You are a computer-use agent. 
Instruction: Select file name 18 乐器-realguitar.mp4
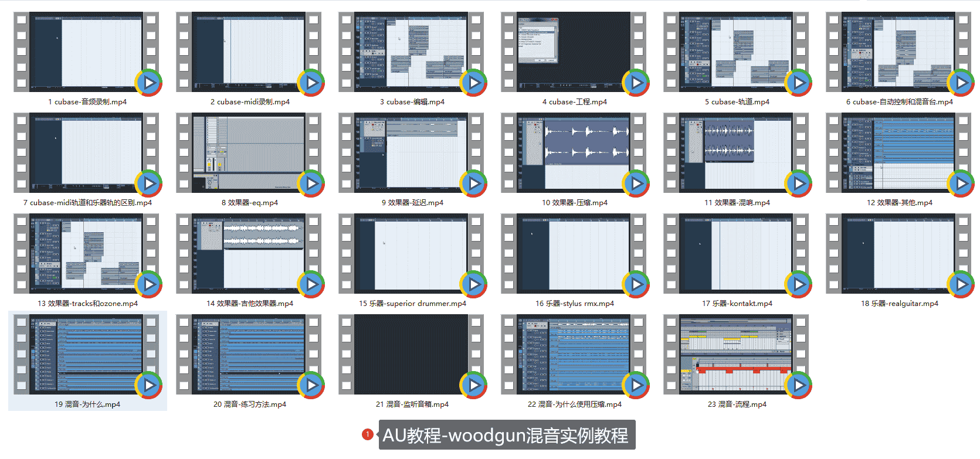900,304
